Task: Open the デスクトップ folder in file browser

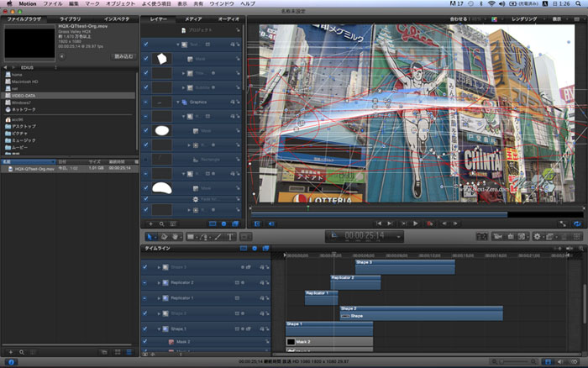Action: tap(24, 126)
